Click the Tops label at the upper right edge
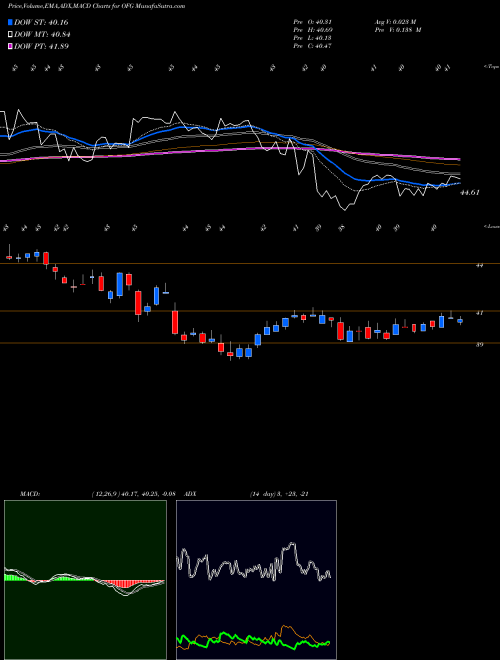500x660 pixels. click(491, 67)
